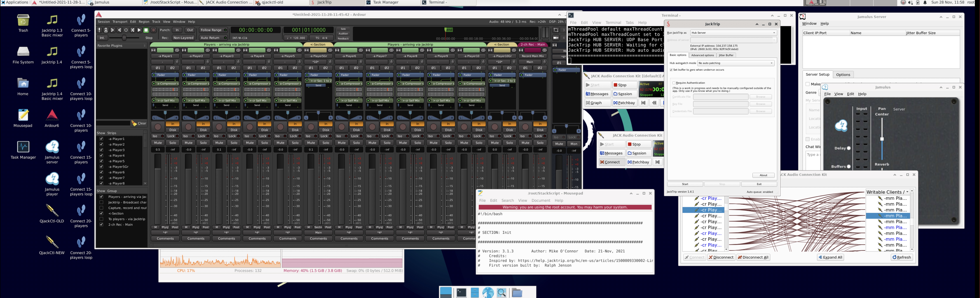This screenshot has height=298, width=980.
Task: Click the panic (exclamation) button in Ardour
Action: (99, 30)
